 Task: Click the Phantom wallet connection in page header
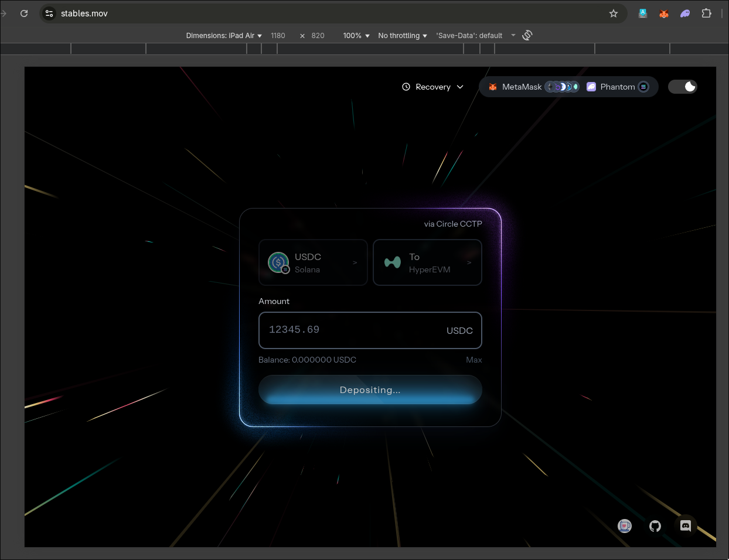click(x=617, y=87)
